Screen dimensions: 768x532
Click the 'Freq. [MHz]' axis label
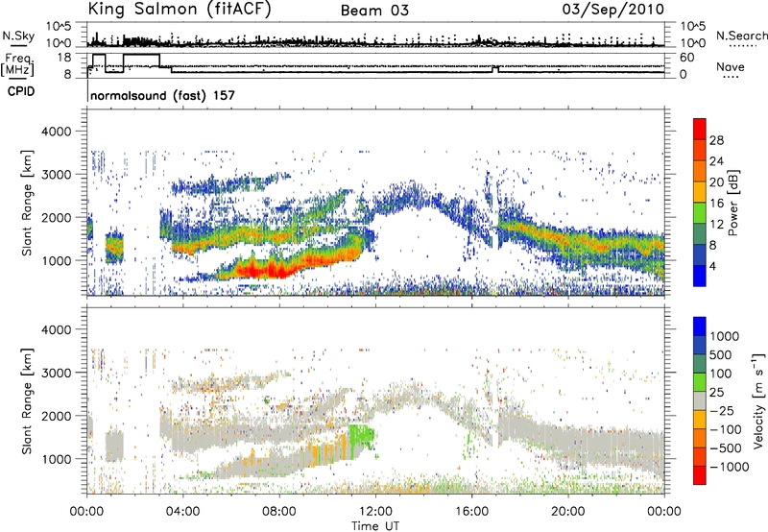[x=17, y=64]
